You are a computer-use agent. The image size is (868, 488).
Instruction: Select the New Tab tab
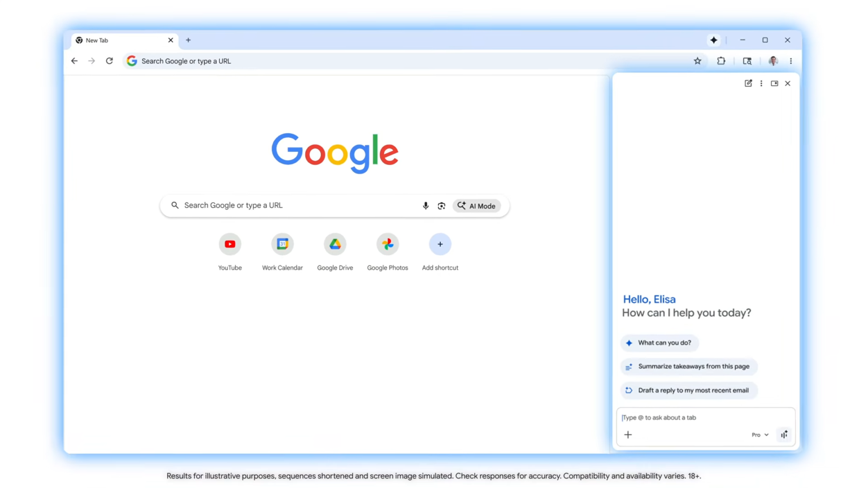124,40
